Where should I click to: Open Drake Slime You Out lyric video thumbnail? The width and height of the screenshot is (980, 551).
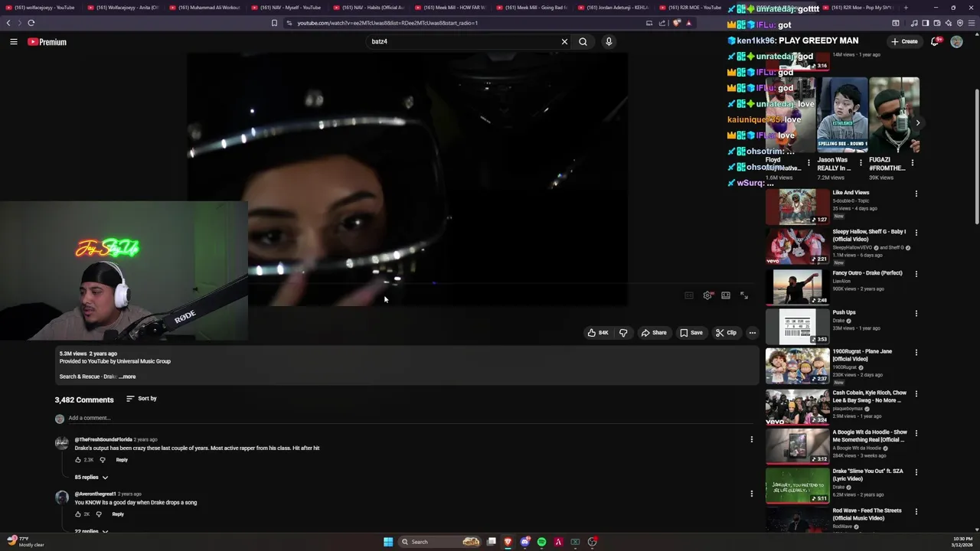[x=797, y=485]
